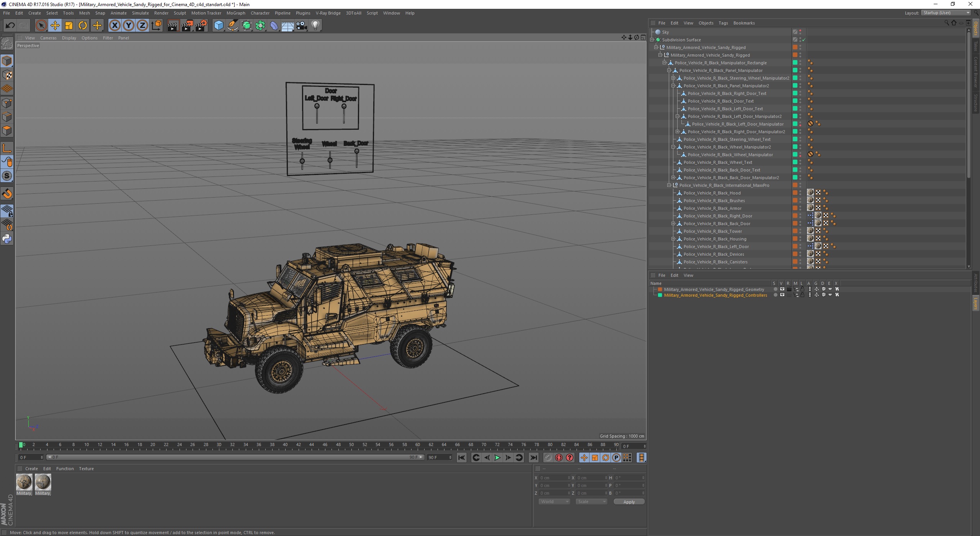Play the animation forward
This screenshot has width=980, height=536.
pos(497,458)
